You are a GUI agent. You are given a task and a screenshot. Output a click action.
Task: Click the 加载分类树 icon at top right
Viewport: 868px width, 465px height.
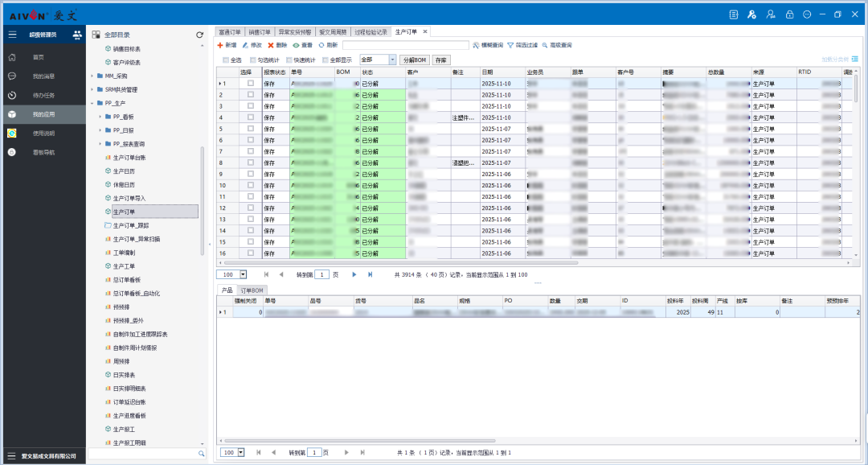854,59
